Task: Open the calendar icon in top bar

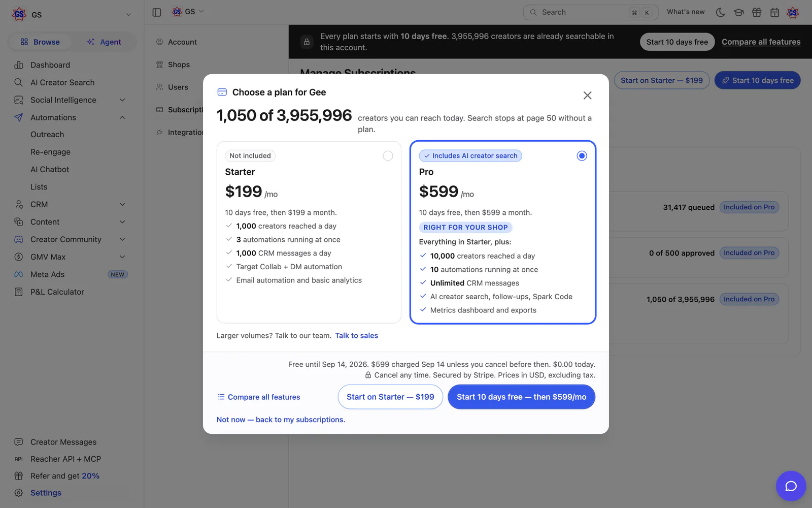Action: coord(774,12)
